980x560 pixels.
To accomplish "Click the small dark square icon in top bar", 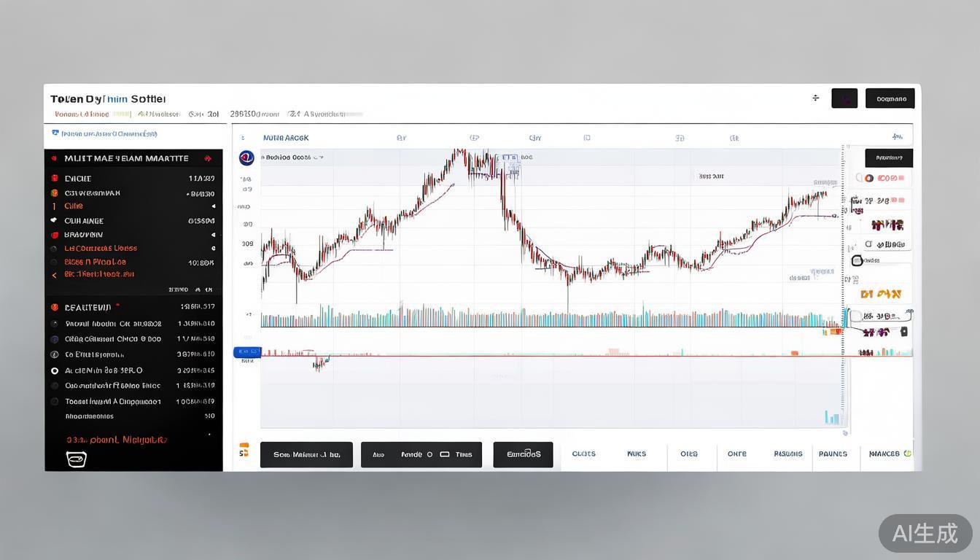I will (844, 98).
